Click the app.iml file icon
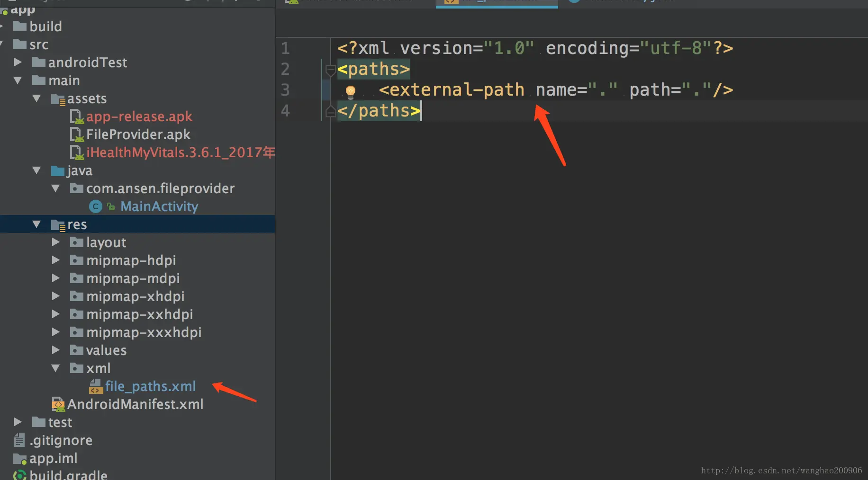868x480 pixels. [20, 459]
